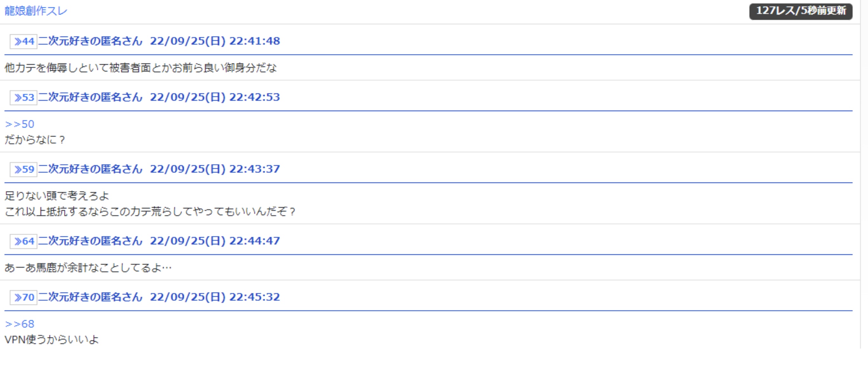Click post number badge 44
Viewport: 868px width, 387px height.
pyautogui.click(x=23, y=41)
